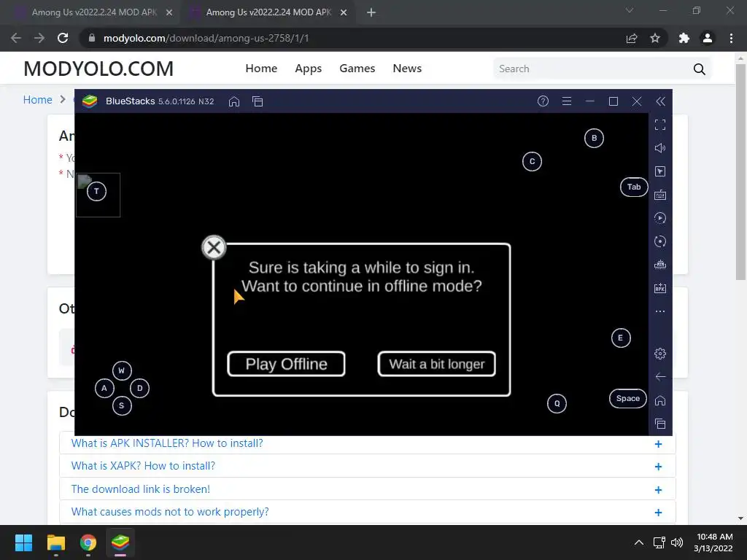The image size is (747, 560).
Task: Click the BlueStacks volume speaker icon
Action: click(659, 148)
